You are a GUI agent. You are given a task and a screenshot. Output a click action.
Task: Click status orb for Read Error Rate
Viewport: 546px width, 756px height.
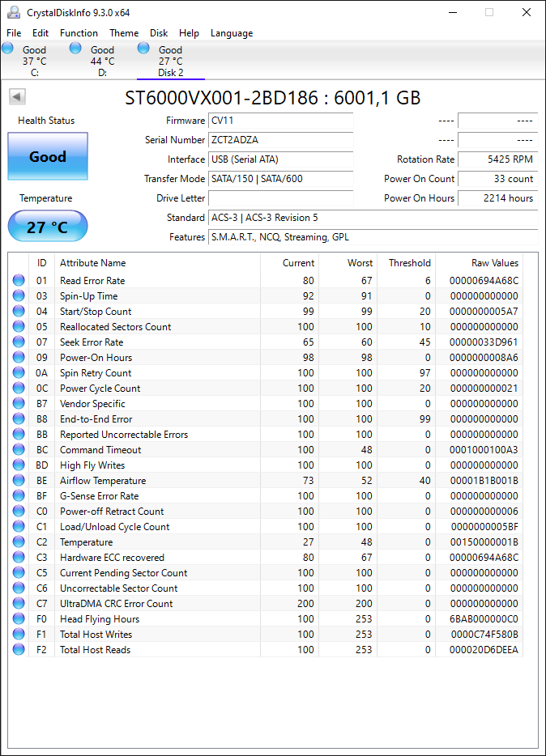[x=19, y=280]
